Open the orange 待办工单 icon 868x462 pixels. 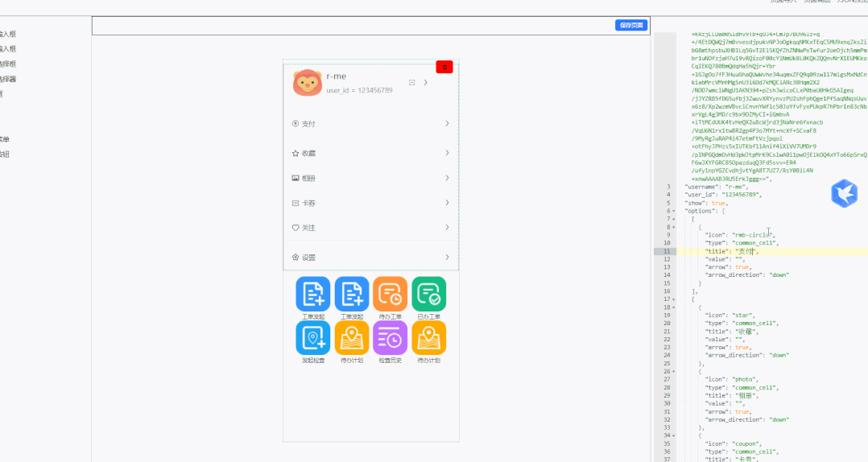(x=391, y=294)
